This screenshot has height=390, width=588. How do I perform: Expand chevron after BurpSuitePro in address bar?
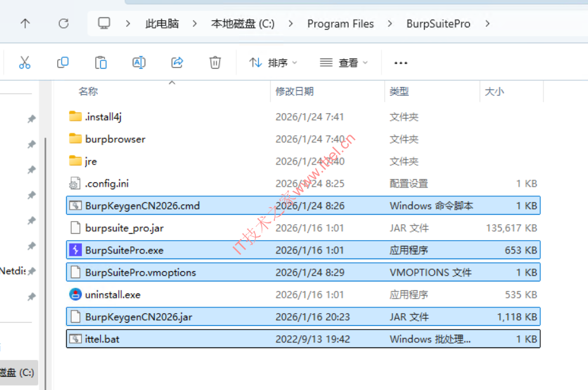(488, 24)
